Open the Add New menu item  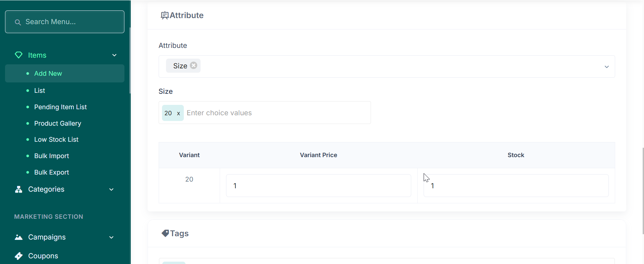coord(48,73)
